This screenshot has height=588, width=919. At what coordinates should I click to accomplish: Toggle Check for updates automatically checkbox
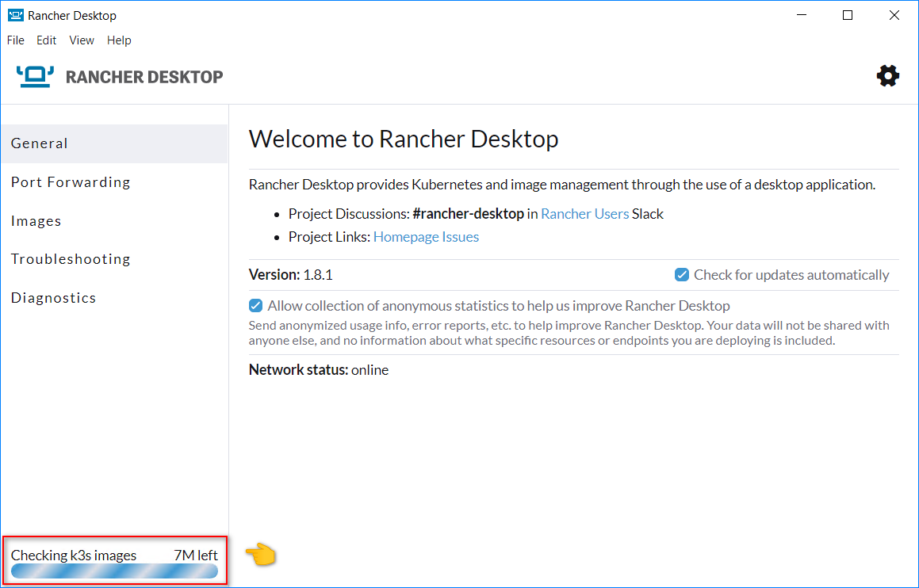tap(682, 275)
